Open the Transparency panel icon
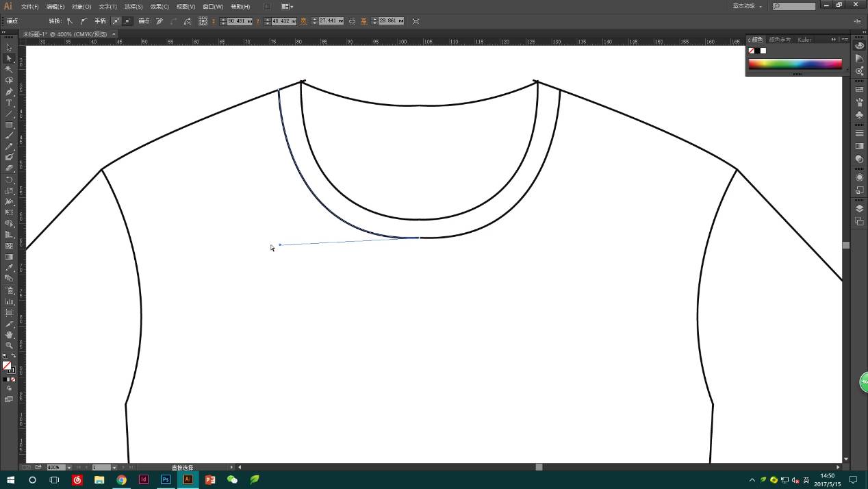 [x=860, y=159]
